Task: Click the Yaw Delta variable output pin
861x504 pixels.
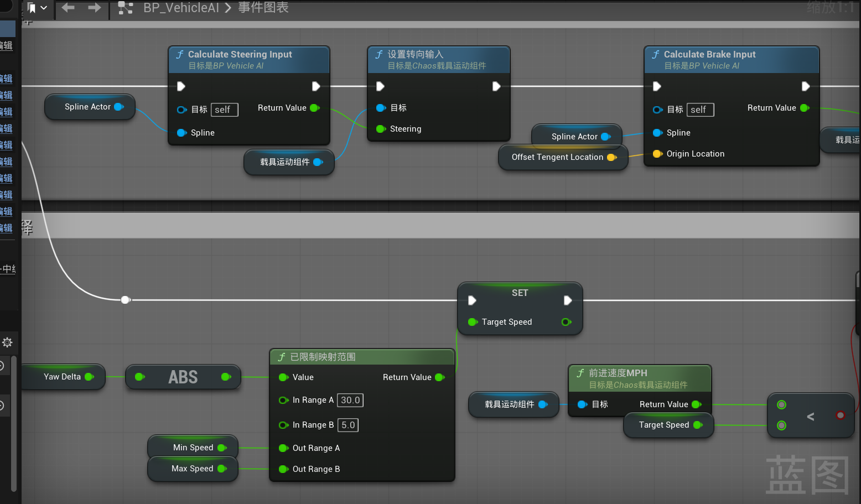Action: pyautogui.click(x=89, y=377)
